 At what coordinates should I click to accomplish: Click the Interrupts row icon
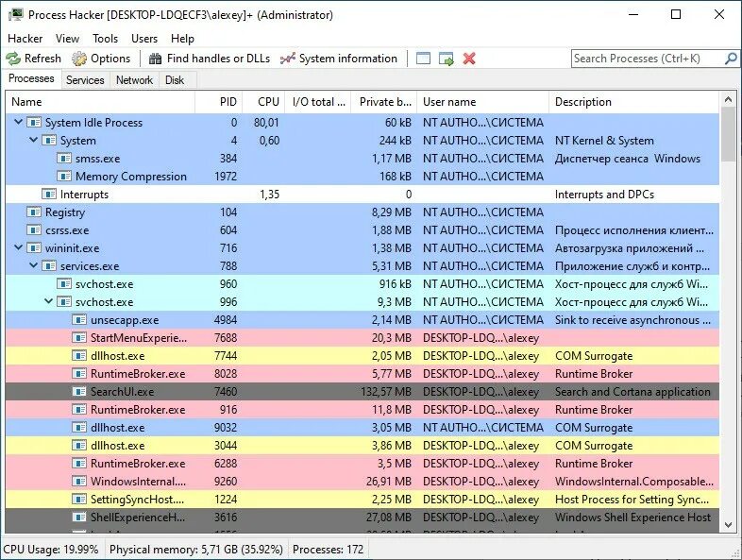point(49,195)
